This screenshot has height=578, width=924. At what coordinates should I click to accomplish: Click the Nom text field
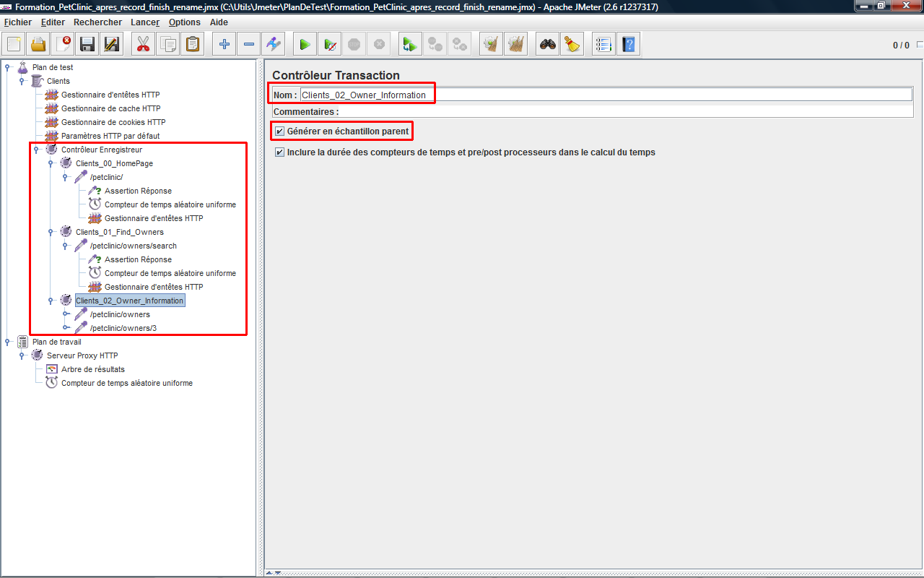(x=605, y=95)
